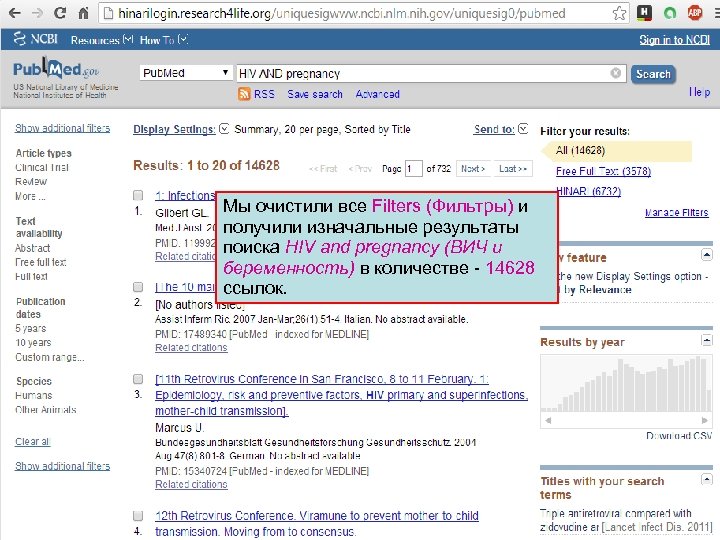Image resolution: width=720 pixels, height=540 pixels.
Task: Open the Advanced search link
Action: (x=377, y=94)
